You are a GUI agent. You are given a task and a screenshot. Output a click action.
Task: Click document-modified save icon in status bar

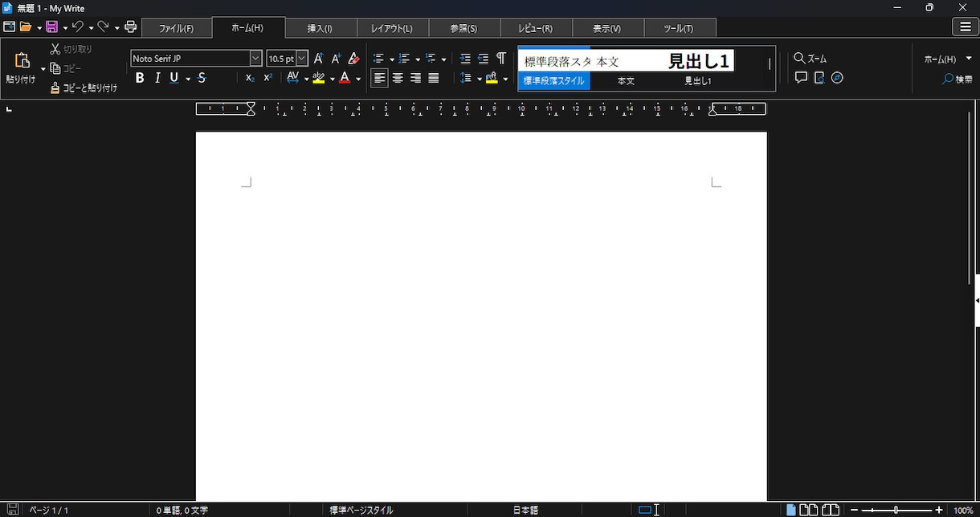coord(13,510)
